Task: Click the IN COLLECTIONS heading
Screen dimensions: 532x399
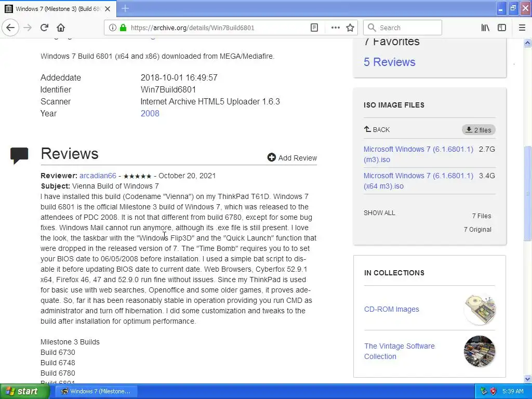Action: tap(394, 273)
